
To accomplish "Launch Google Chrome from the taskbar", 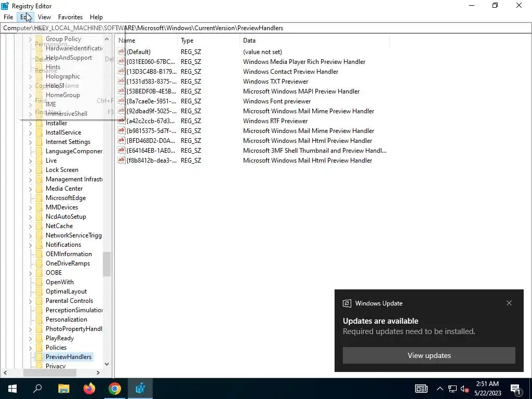I will (x=115, y=389).
